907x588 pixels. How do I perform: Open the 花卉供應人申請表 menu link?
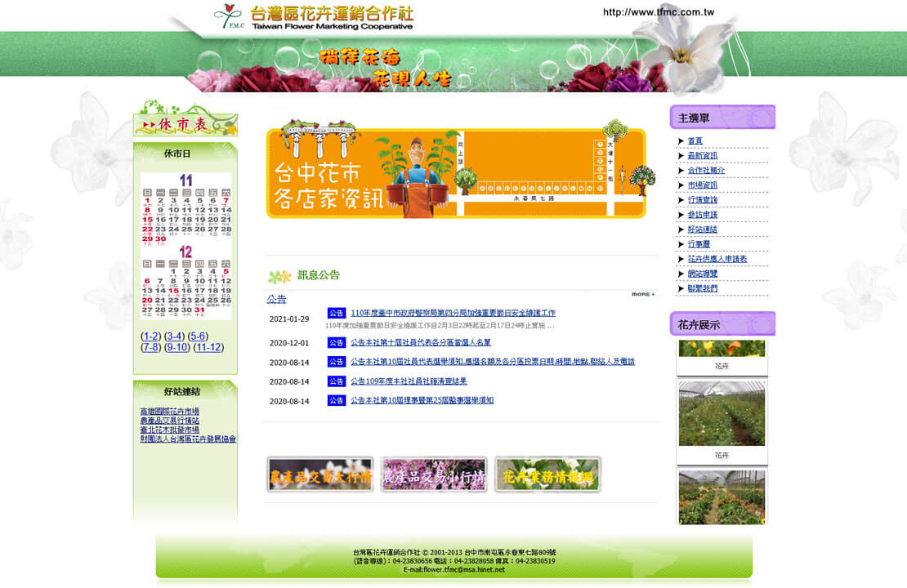[x=717, y=259]
